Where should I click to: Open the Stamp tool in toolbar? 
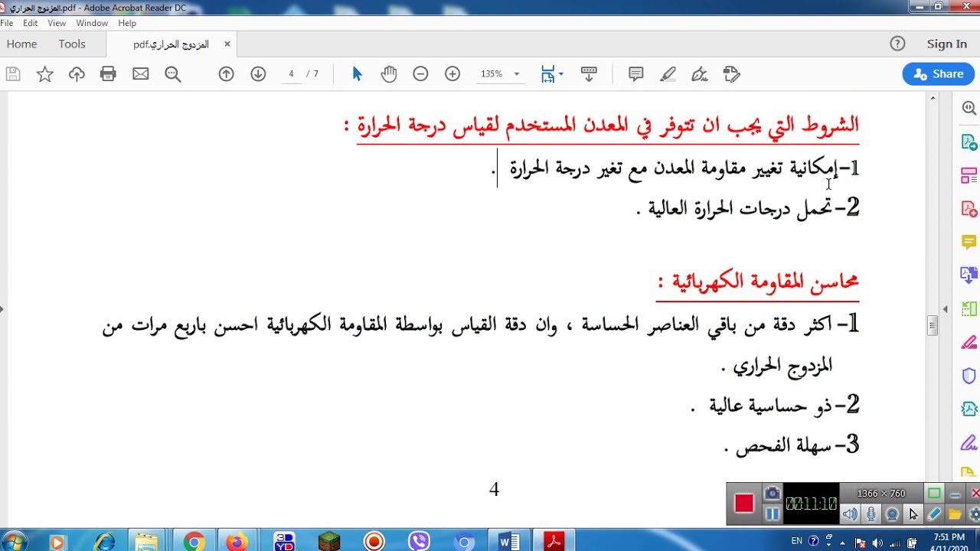[731, 74]
